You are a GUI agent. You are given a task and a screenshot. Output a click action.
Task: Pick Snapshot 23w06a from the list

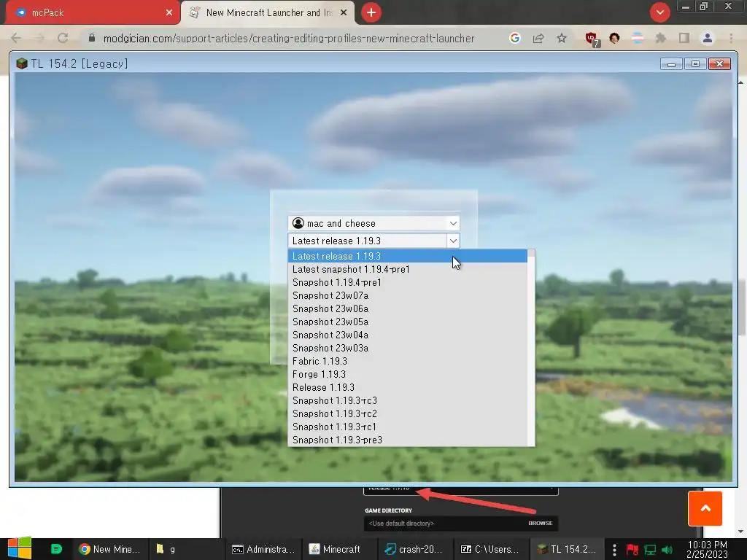tap(407, 308)
